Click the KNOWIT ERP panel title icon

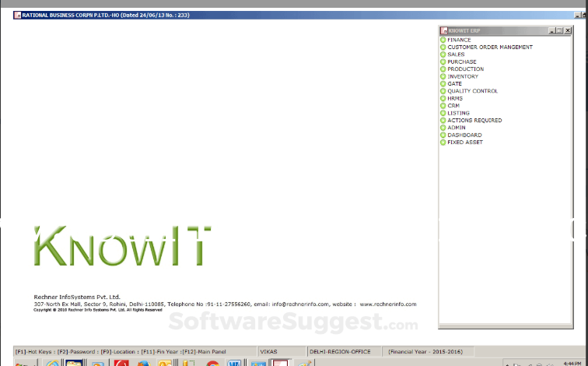point(444,30)
